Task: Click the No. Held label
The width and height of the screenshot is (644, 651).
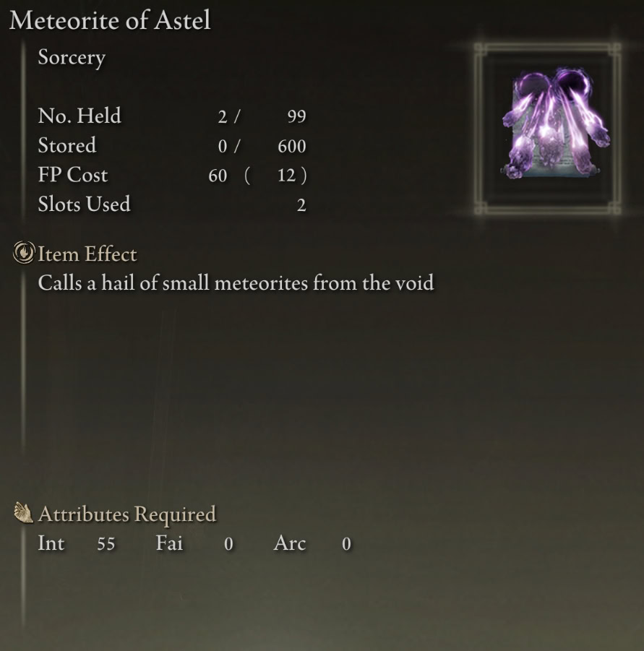Action: pos(80,116)
